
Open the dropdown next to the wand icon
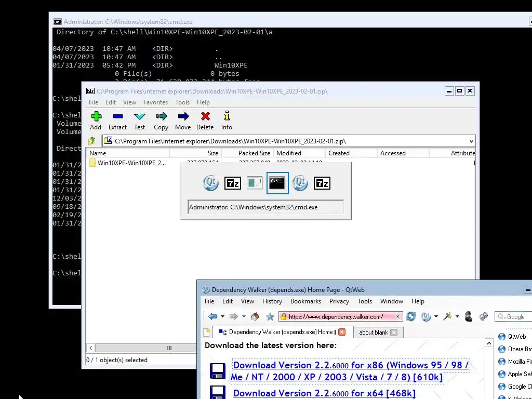[457, 316]
